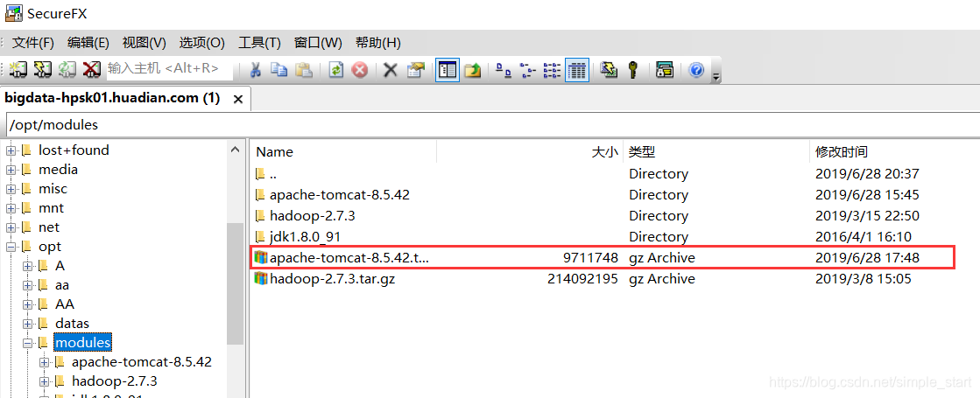Expand the misc tree node
The image size is (980, 398).
pyautogui.click(x=11, y=189)
